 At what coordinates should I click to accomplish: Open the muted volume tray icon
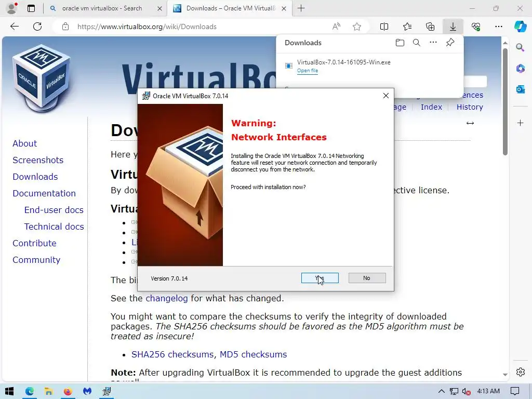tap(466, 391)
